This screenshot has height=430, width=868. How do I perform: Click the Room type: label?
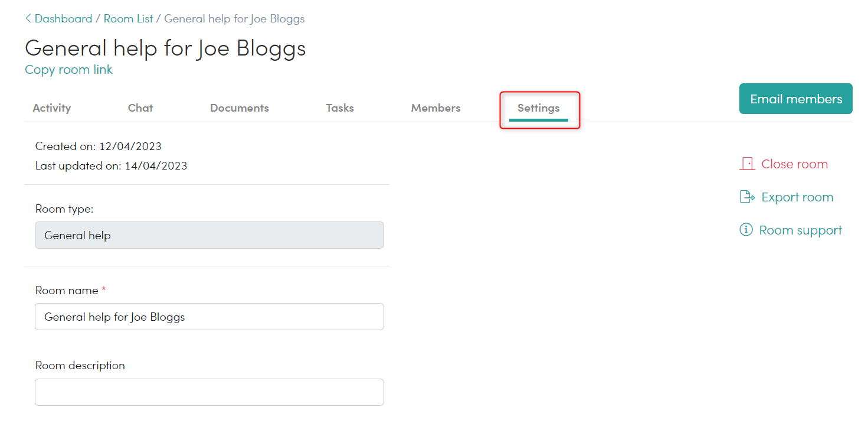[64, 209]
